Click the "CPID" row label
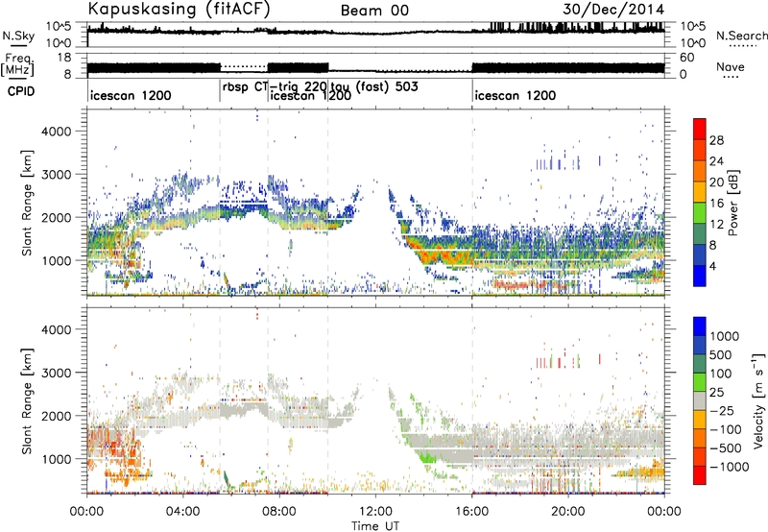 click(21, 91)
